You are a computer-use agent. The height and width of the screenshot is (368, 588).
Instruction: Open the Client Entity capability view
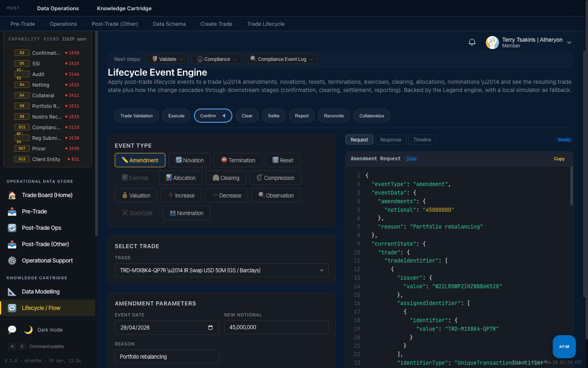tap(47, 159)
